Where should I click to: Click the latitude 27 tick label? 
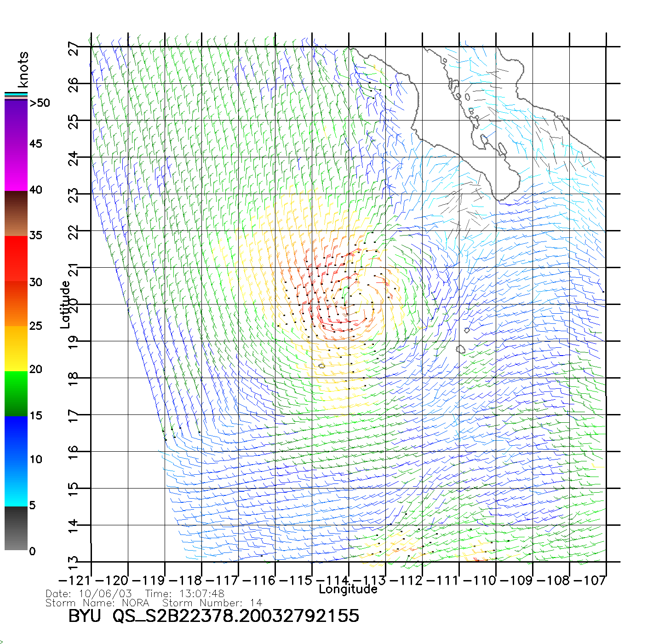click(74, 49)
